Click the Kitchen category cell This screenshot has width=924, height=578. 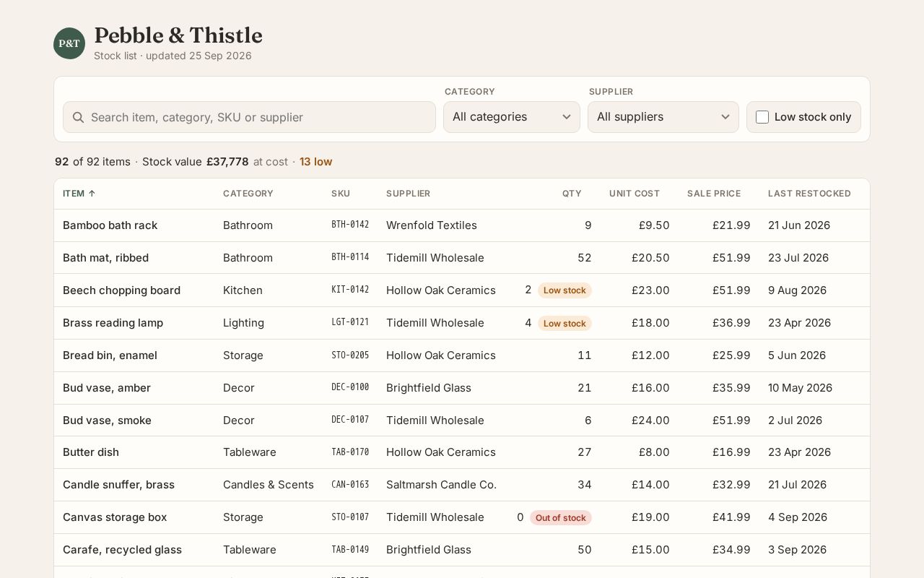[x=243, y=290]
